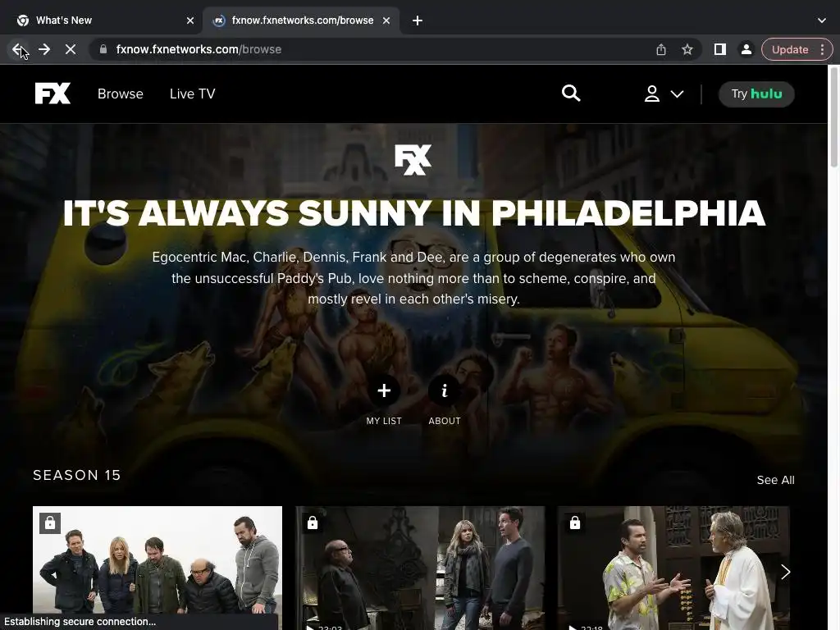Screen dimensions: 840x630
Task: Open the Browse menu item
Action: coord(121,94)
